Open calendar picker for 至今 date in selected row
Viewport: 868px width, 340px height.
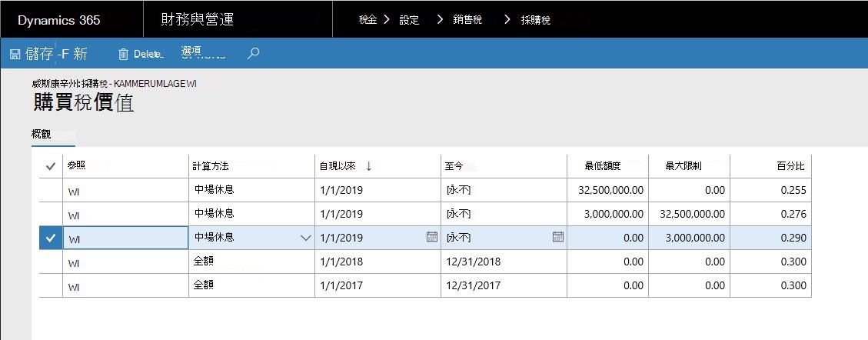click(558, 237)
